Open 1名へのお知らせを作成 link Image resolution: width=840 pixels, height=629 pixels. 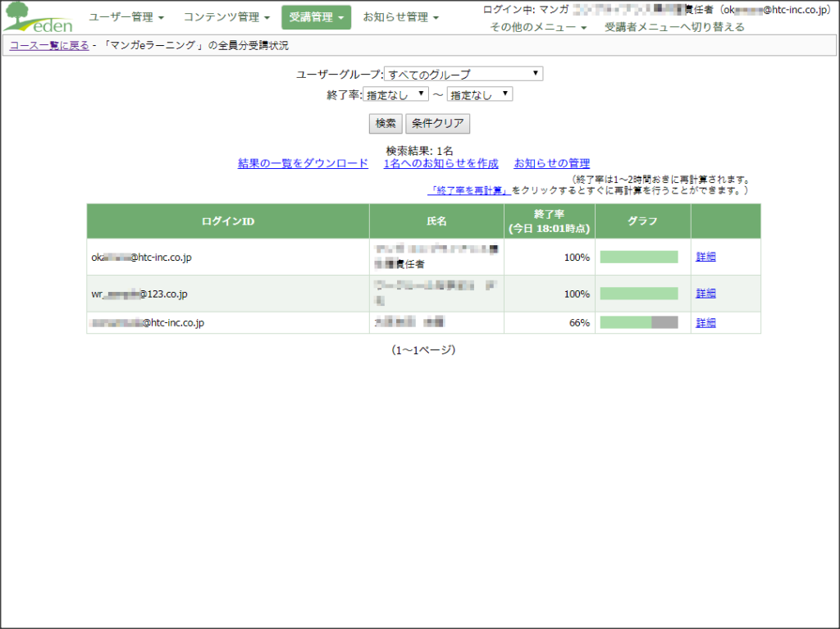click(x=441, y=163)
